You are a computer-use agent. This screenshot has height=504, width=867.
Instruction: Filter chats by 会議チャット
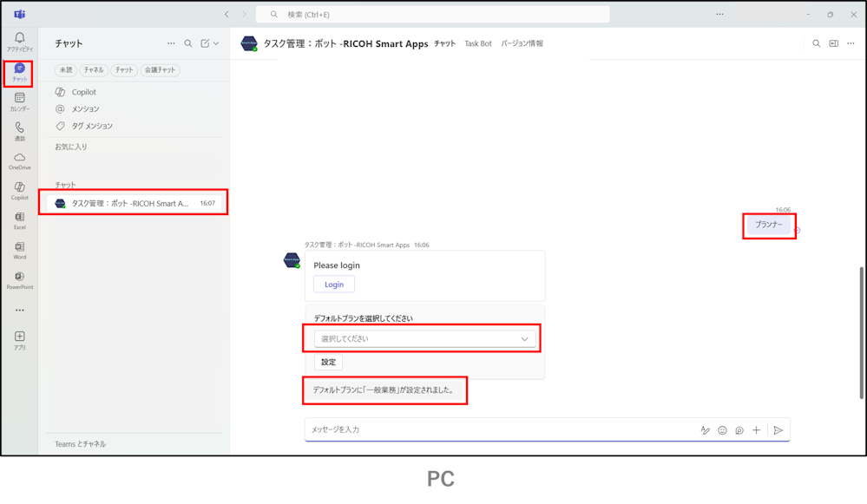[x=160, y=70]
